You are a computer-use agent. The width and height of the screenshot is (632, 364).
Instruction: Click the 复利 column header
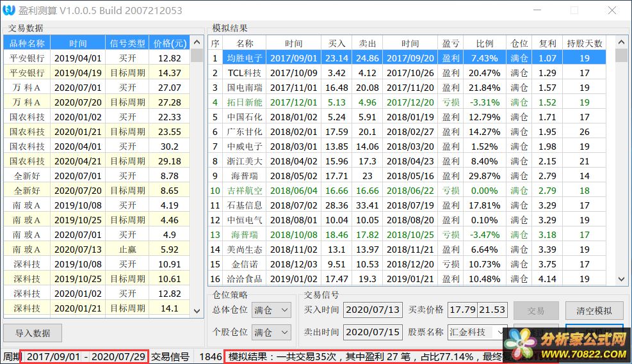547,43
